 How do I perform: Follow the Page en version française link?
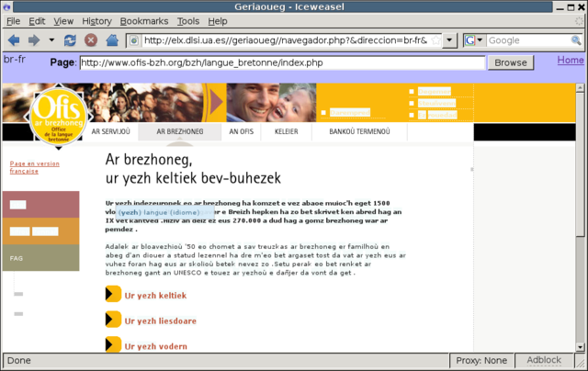click(35, 167)
